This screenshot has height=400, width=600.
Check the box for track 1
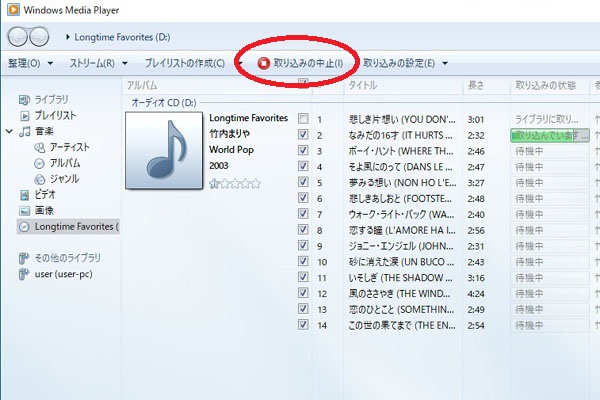(303, 119)
